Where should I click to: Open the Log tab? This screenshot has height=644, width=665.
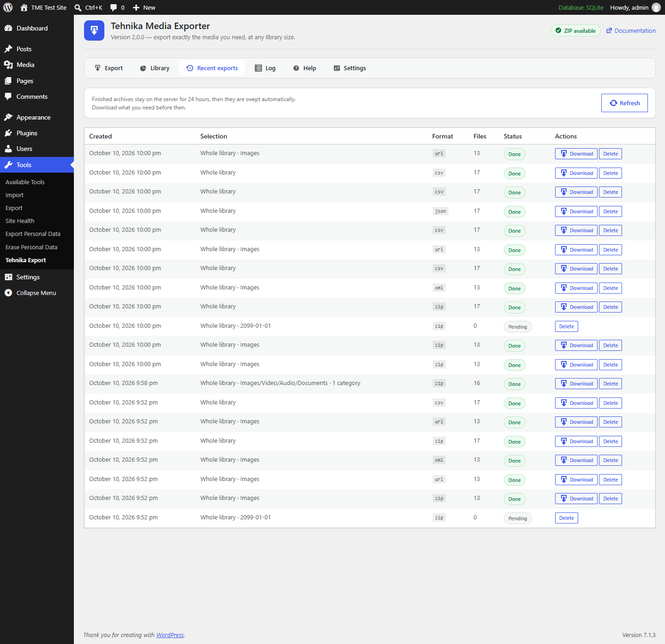265,68
